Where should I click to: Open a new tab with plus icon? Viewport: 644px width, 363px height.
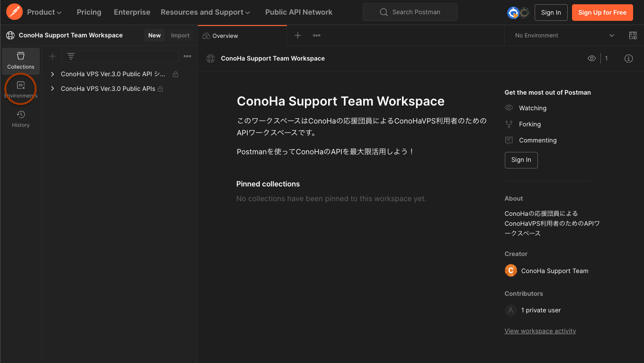tap(297, 35)
